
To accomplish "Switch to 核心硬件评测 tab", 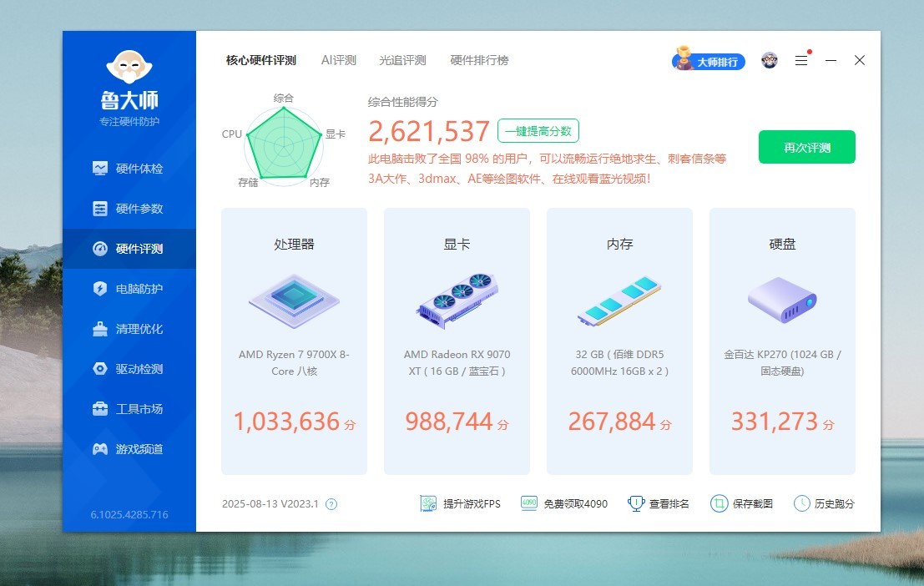I will (261, 60).
